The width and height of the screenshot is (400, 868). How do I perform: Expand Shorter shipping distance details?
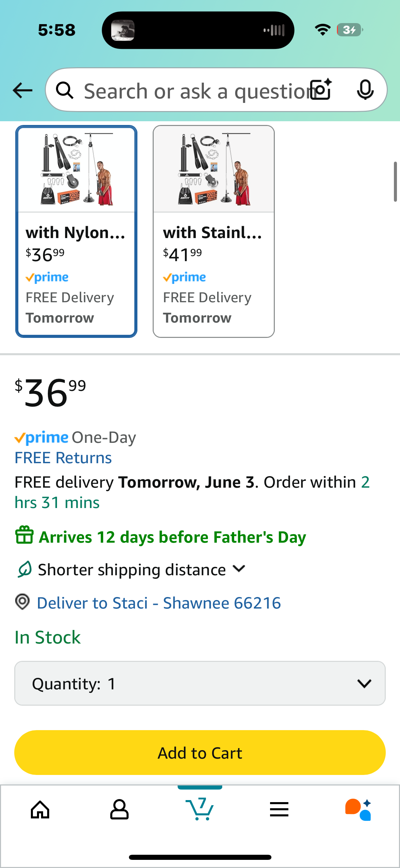[x=131, y=569]
